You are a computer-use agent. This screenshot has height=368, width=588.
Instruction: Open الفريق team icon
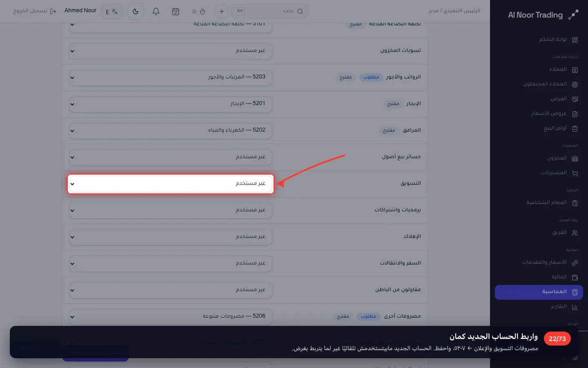575,233
